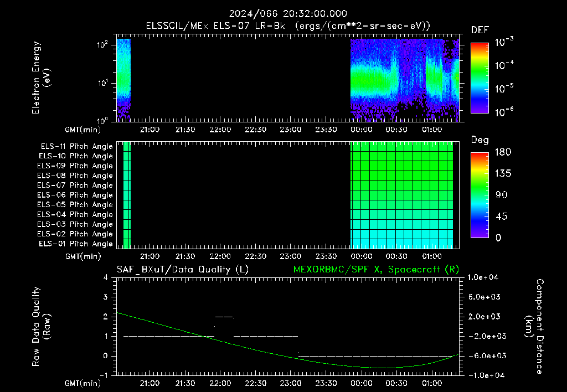The width and height of the screenshot is (567, 392).
Task: Click ELS-07 Pitch Angle row label
Action: (75, 185)
